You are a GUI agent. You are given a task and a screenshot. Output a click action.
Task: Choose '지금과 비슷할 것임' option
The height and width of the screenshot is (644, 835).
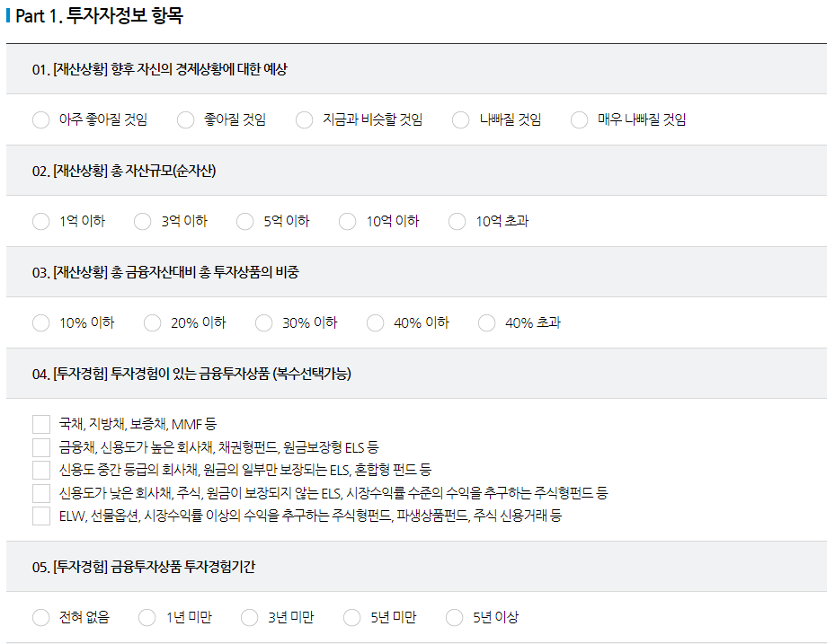pyautogui.click(x=304, y=119)
